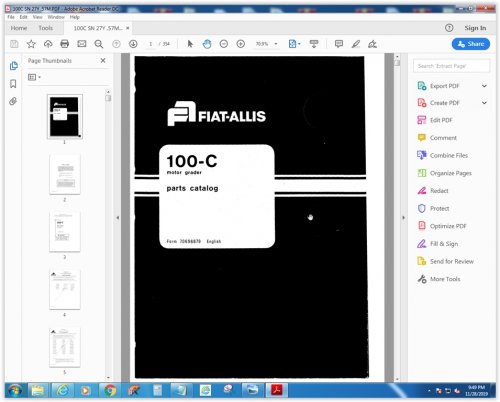This screenshot has width=500, height=402.
Task: Go to previous page arrow
Action: [x=116, y=44]
